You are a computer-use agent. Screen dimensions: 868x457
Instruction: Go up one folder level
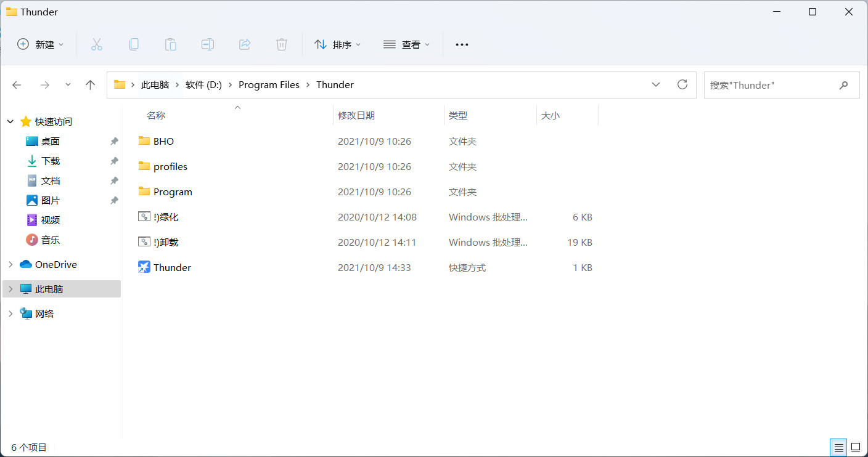click(91, 85)
